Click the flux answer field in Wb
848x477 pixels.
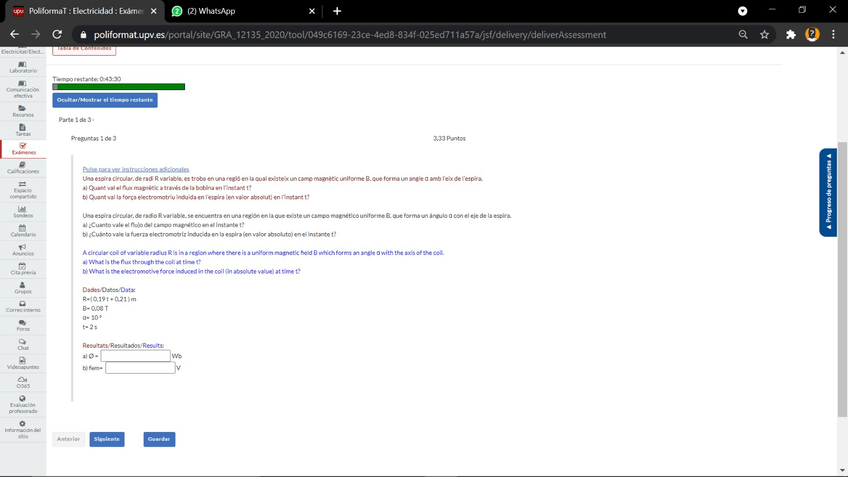[135, 356]
